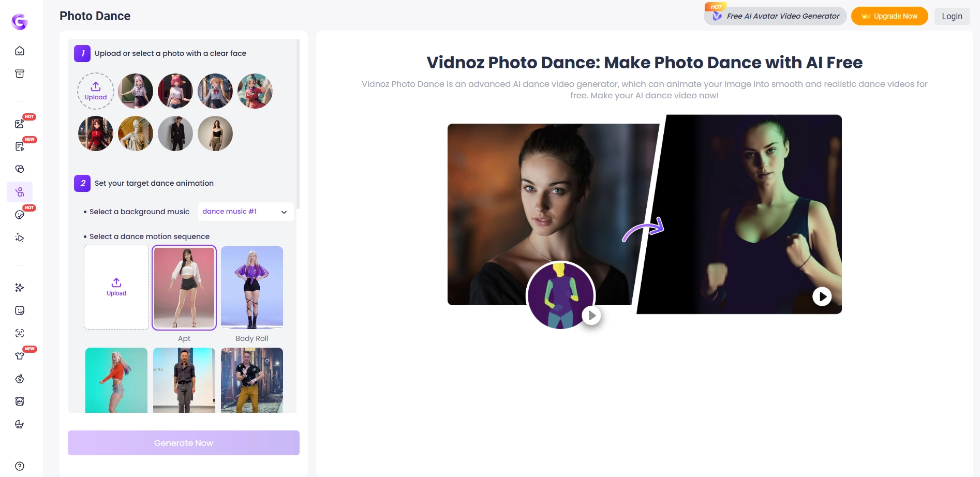This screenshot has height=477, width=980.
Task: Open the Free AI Avatar Video Generator banner
Action: coord(775,16)
